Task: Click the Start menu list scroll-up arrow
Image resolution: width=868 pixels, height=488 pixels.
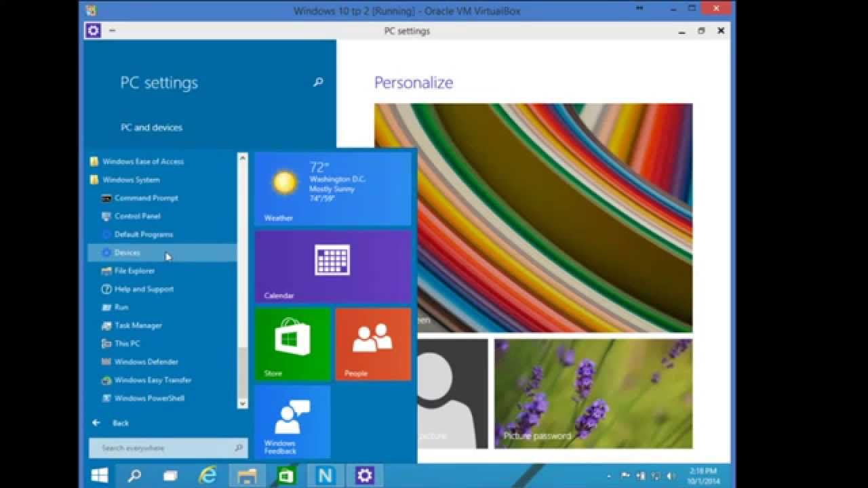Action: [243, 157]
